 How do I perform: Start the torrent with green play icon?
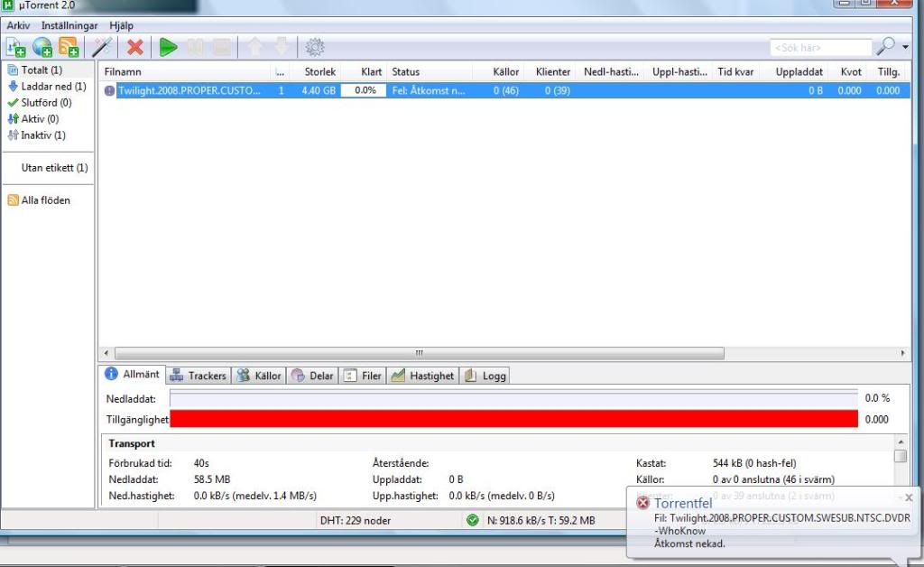pos(168,47)
